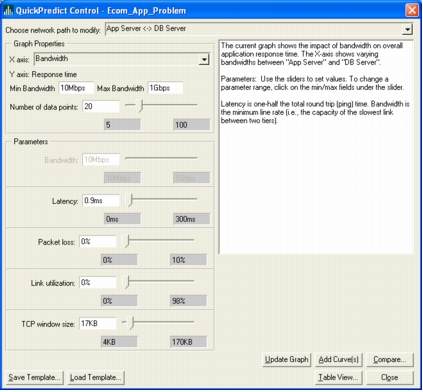
Task: Click Load Template... button
Action: click(x=96, y=378)
